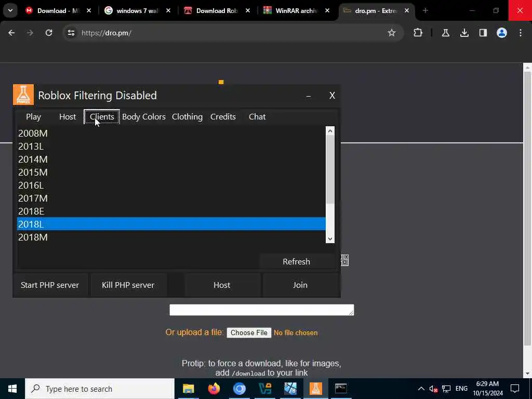Click the Host button at bottom

pyautogui.click(x=222, y=285)
